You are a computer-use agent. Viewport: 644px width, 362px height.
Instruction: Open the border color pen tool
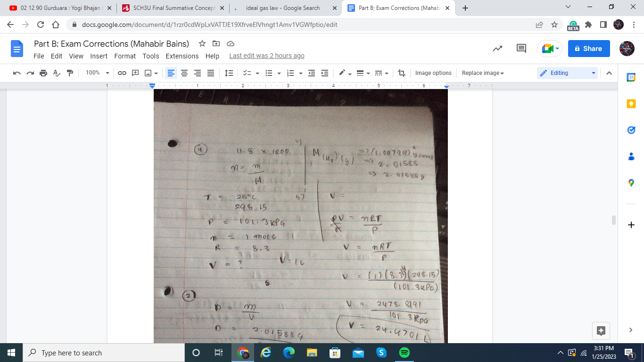(343, 73)
